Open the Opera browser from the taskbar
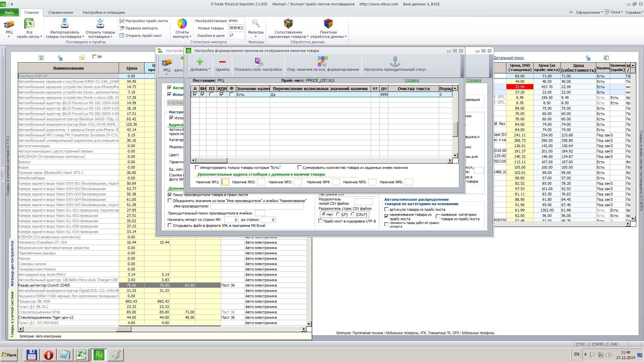The height and width of the screenshot is (362, 644). point(49,355)
